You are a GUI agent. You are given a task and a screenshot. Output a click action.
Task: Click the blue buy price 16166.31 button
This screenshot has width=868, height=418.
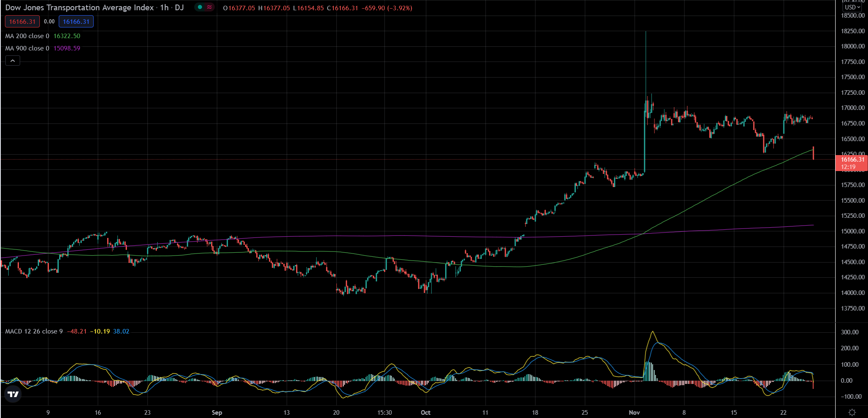[x=76, y=22]
